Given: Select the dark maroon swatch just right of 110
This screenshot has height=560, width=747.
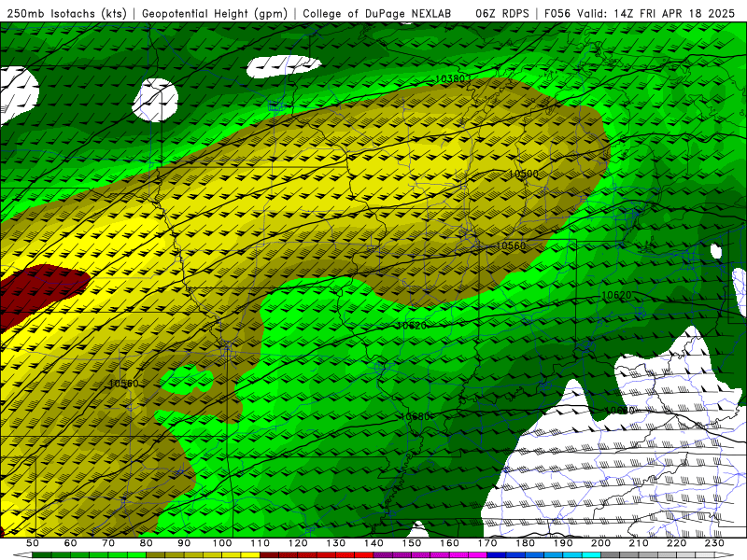Looking at the screenshot, I should [270, 555].
